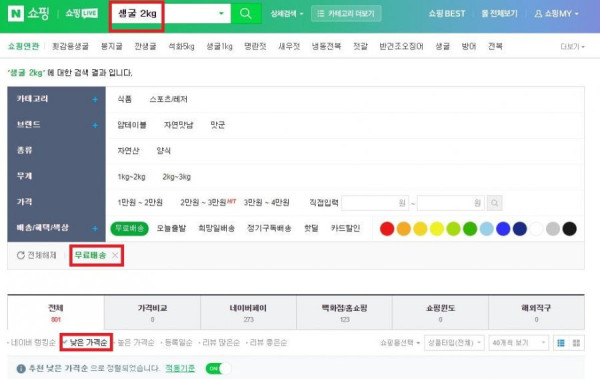The width and height of the screenshot is (600, 379).
Task: Switch to grid view icon
Action: pos(576,343)
